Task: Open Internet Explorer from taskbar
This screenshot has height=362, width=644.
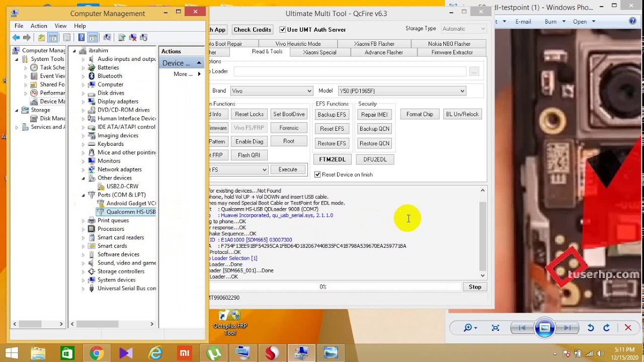Action: pos(155,353)
